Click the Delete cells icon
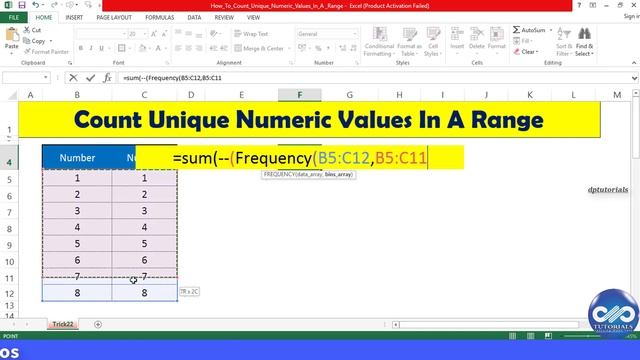 tap(476, 39)
